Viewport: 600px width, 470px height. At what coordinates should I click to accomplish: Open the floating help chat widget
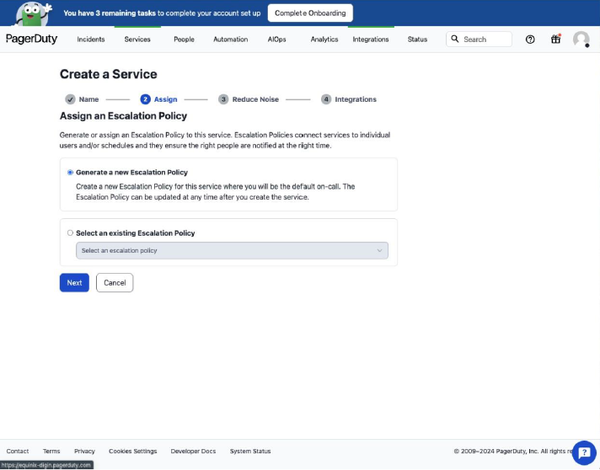tap(584, 453)
